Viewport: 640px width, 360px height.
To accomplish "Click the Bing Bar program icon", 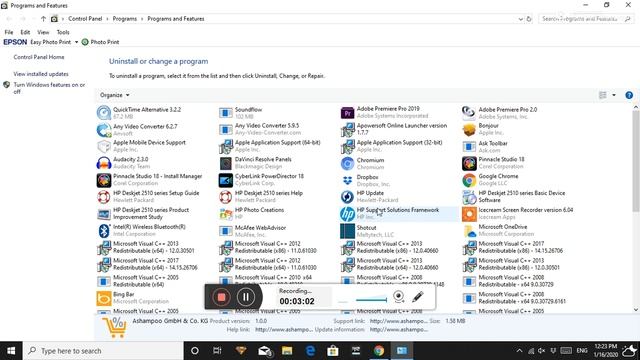I will click(x=104, y=298).
